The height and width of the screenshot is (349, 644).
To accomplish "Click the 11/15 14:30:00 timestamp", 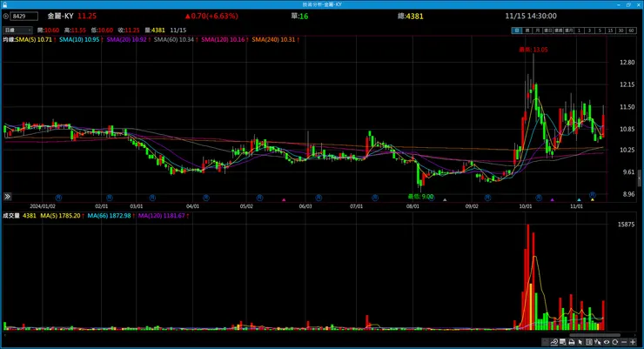I will pyautogui.click(x=531, y=16).
